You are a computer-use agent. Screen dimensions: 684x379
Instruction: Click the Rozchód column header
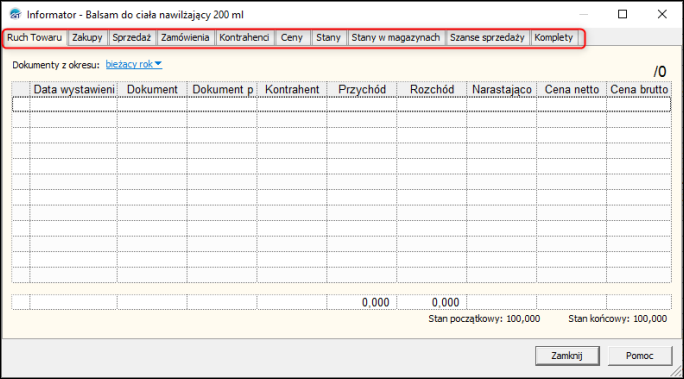coord(432,89)
